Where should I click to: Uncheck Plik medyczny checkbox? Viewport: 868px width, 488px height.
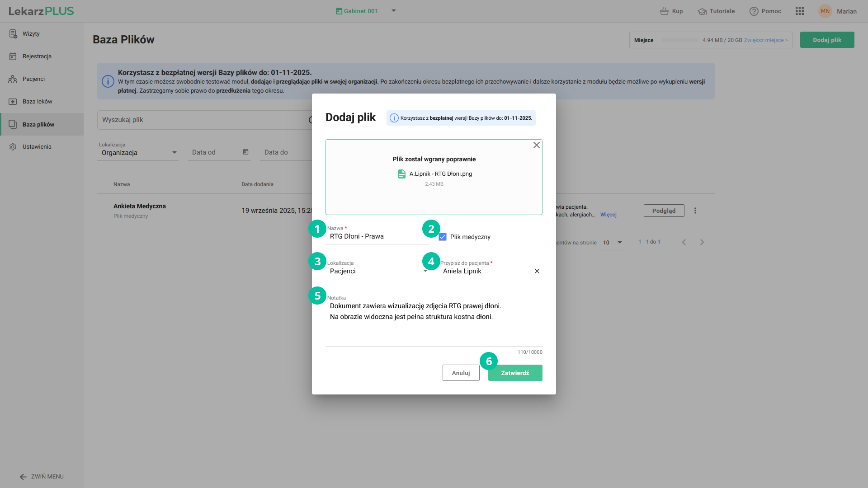point(443,237)
